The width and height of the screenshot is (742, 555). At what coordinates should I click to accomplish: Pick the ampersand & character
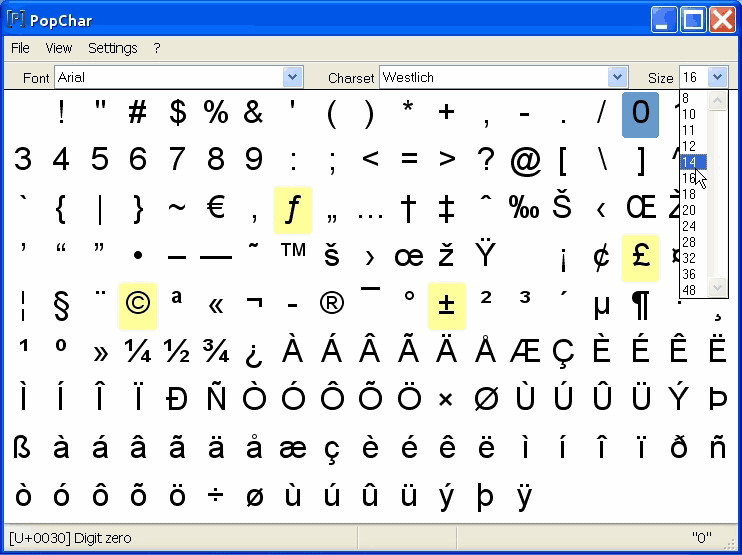(x=254, y=113)
